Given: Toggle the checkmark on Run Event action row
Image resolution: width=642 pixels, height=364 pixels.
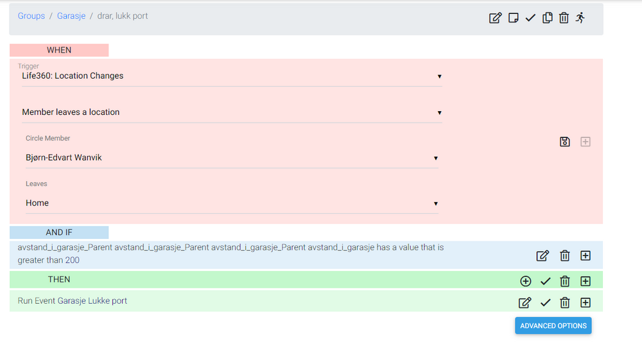Looking at the screenshot, I should tap(546, 303).
